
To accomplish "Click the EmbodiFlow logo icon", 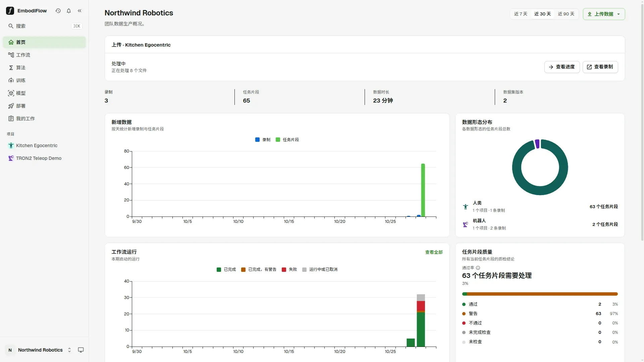I will tap(10, 11).
